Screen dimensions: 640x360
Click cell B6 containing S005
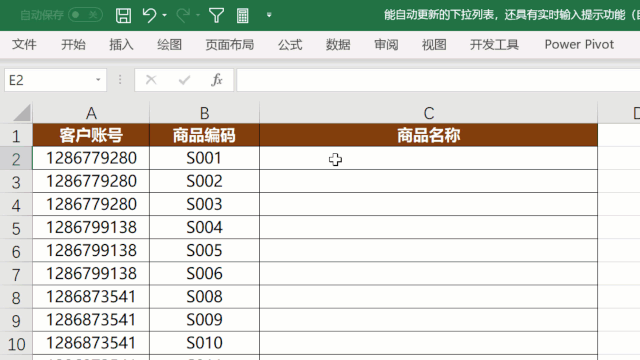point(204,250)
